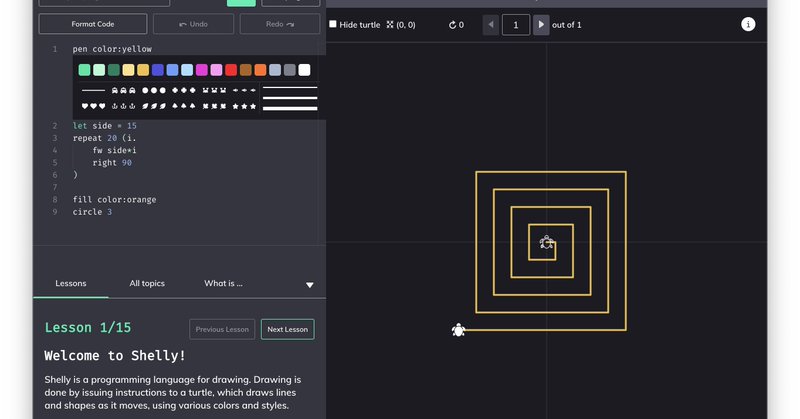Choose the diamonds pen pattern
The height and width of the screenshot is (419, 800).
point(184,90)
